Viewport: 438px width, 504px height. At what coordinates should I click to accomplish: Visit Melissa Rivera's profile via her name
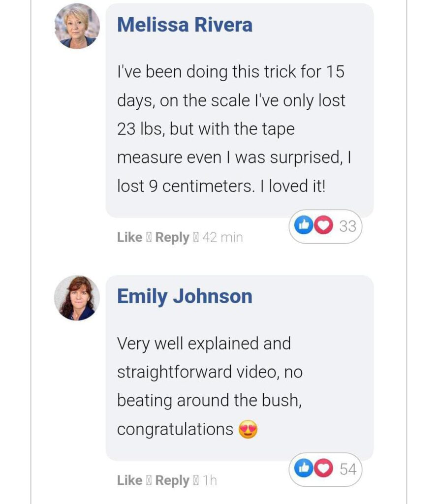pos(185,25)
